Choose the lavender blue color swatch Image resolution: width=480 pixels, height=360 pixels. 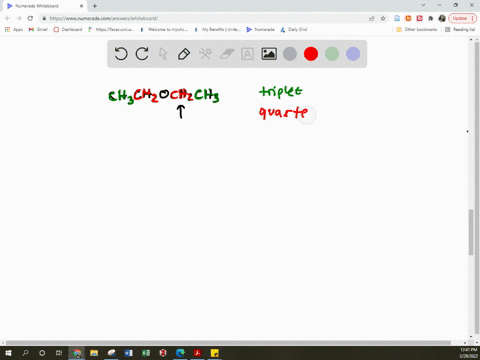(x=353, y=54)
